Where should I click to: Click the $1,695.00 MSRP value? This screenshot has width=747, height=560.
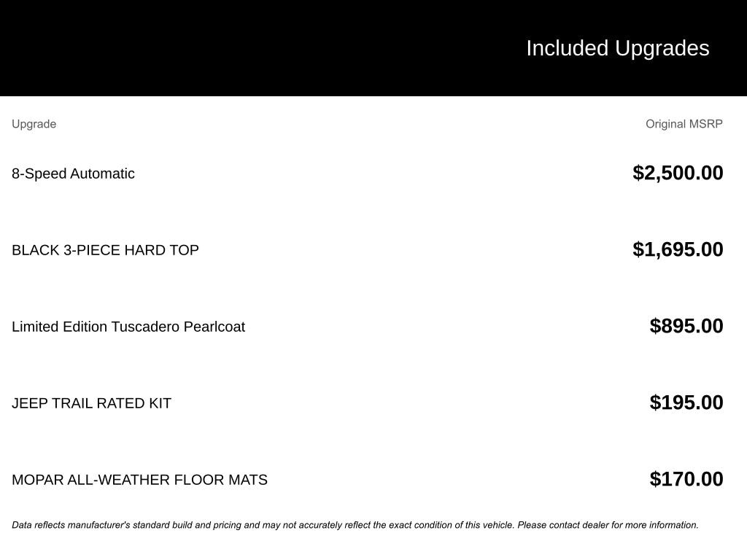tap(678, 249)
